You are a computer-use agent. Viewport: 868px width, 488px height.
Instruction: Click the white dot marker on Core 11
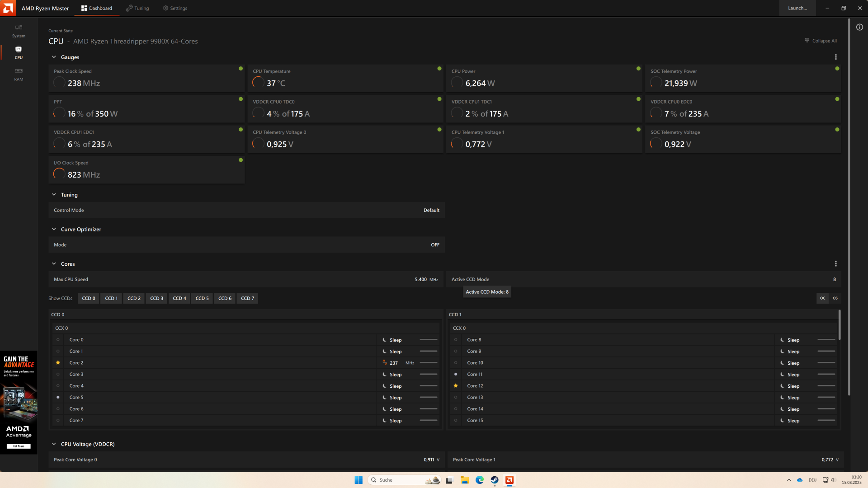coord(456,374)
